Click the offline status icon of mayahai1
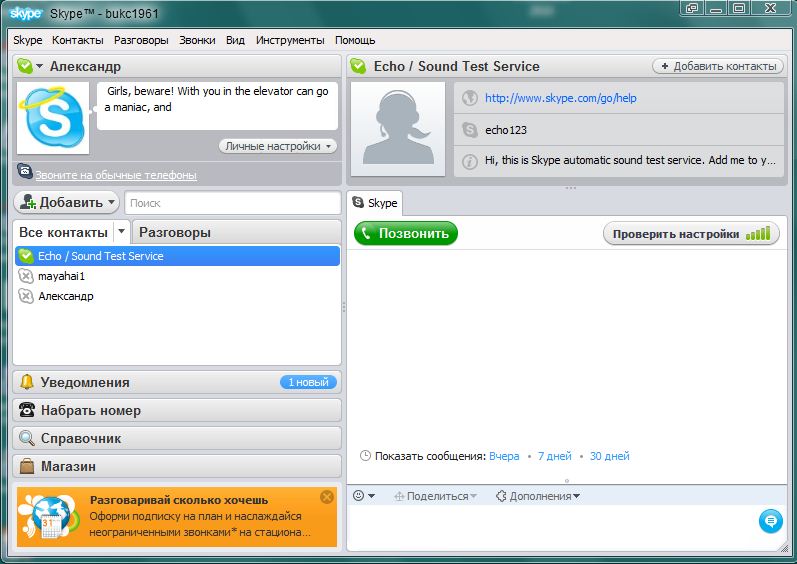 tap(26, 276)
